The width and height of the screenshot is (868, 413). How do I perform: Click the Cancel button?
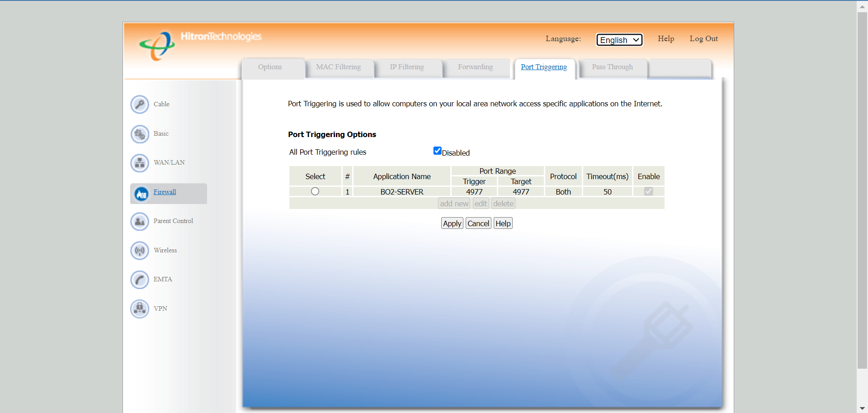[x=478, y=223]
